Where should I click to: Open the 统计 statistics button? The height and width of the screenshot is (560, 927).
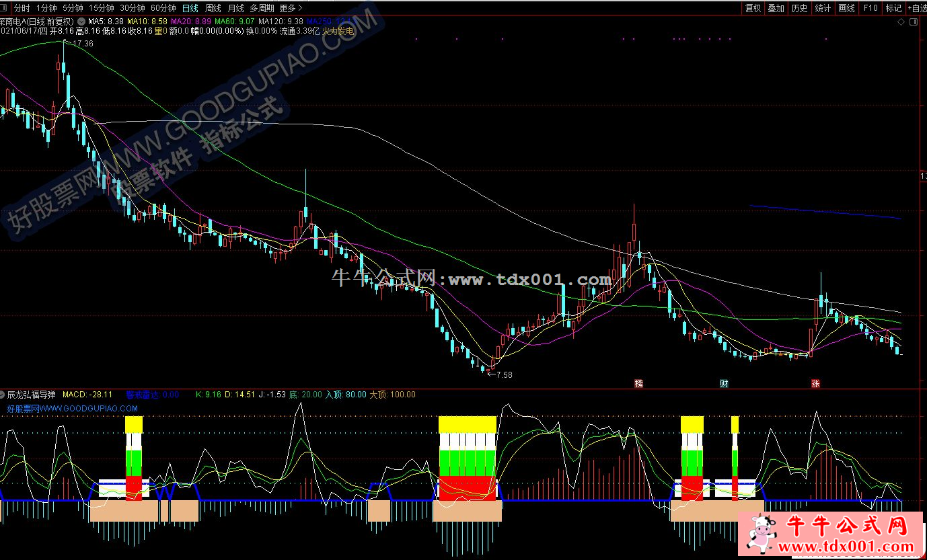(x=823, y=8)
